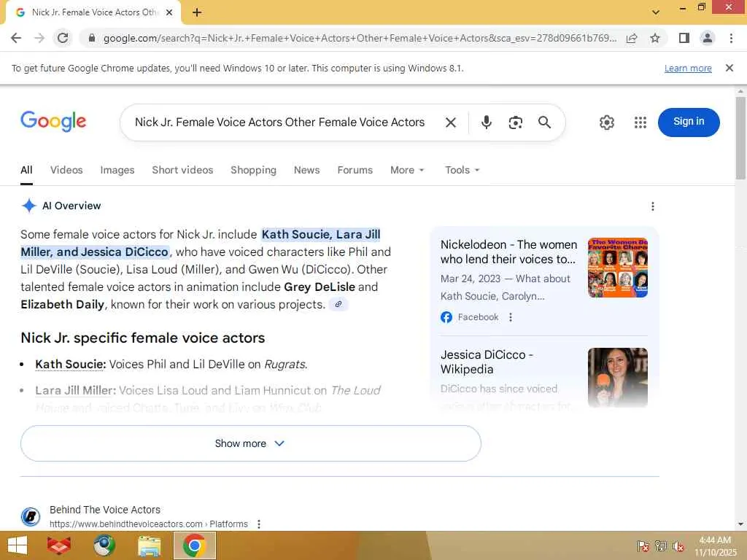
Task: Open the tab search chevron
Action: pyautogui.click(x=656, y=12)
